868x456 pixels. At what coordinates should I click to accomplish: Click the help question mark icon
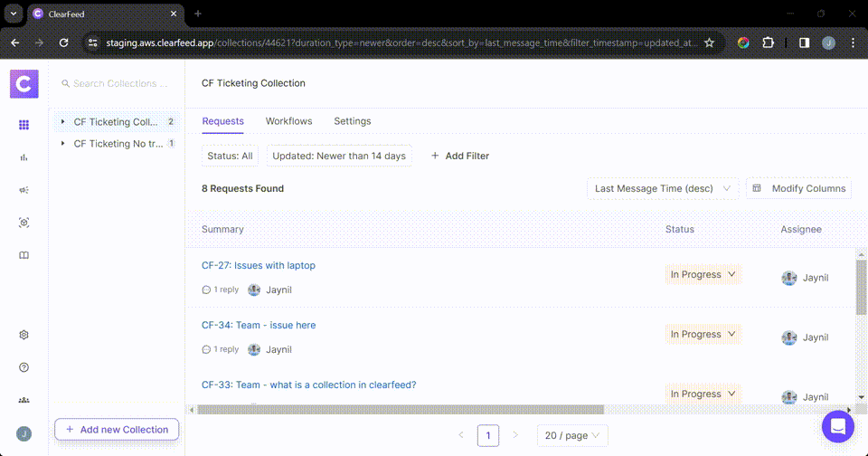point(24,367)
